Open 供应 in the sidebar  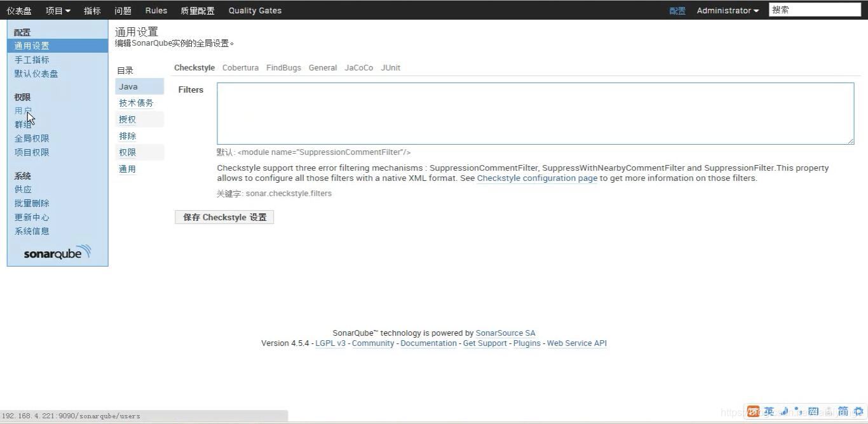(x=23, y=189)
